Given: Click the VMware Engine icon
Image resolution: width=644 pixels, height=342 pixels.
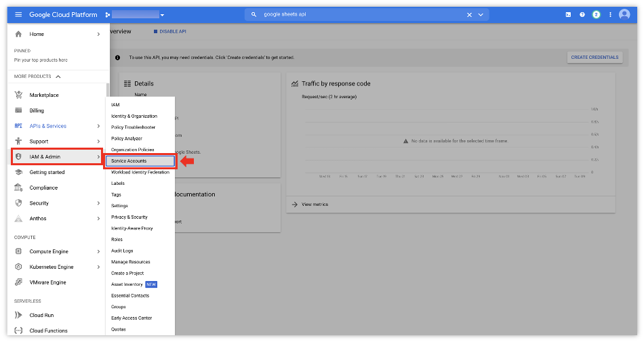Looking at the screenshot, I should coord(18,282).
